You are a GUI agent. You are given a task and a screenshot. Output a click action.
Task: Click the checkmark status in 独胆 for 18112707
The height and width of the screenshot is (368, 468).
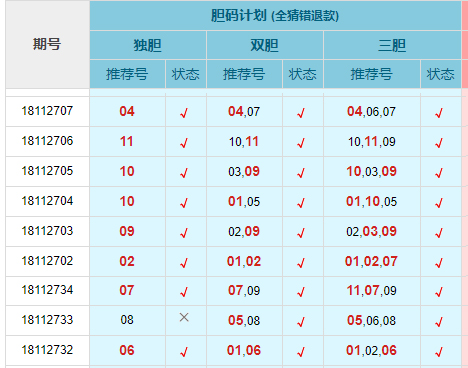[x=184, y=113]
